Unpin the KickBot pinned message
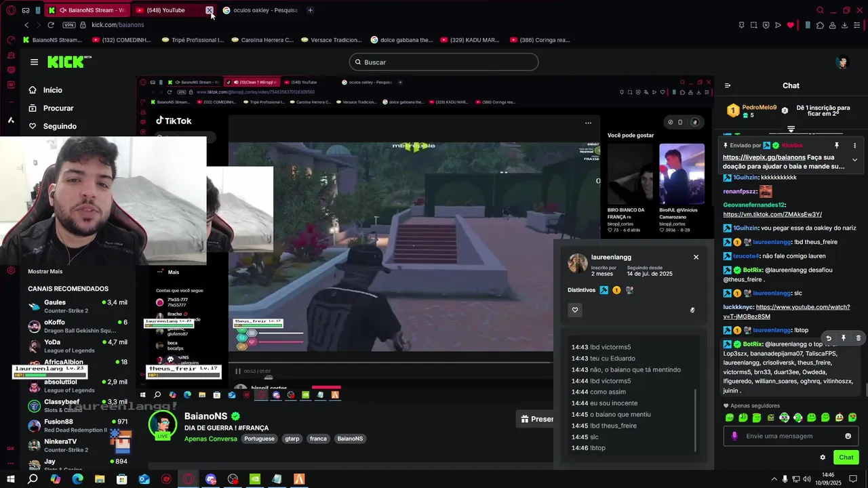The height and width of the screenshot is (488, 868). [836, 146]
